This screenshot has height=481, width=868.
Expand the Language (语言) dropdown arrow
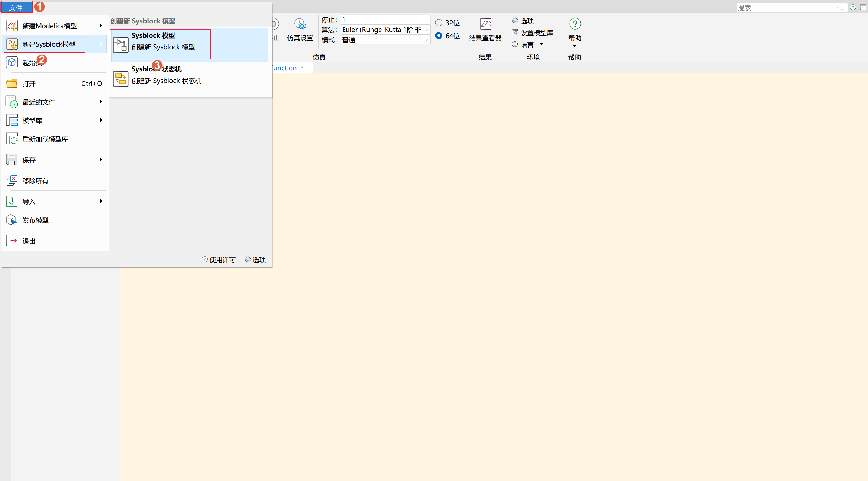(541, 44)
